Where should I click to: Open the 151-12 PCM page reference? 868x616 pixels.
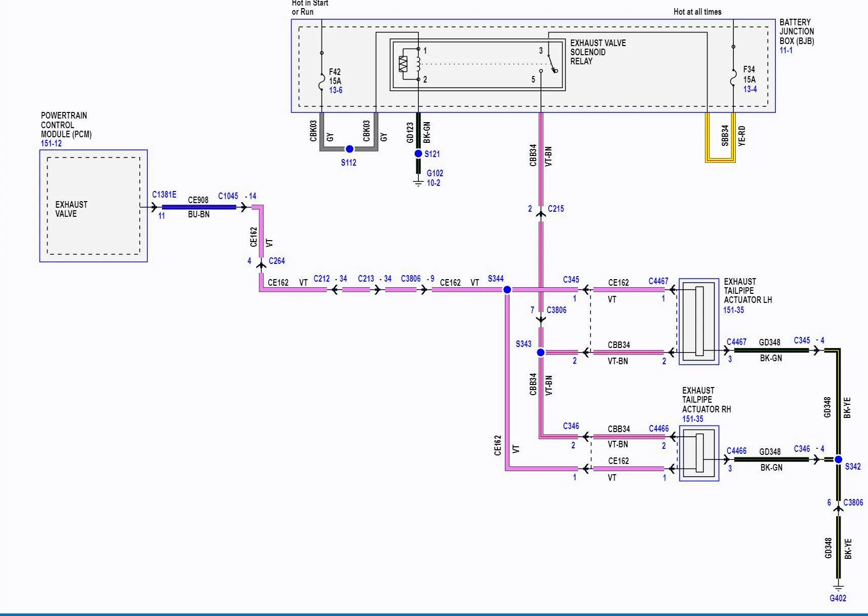51,143
